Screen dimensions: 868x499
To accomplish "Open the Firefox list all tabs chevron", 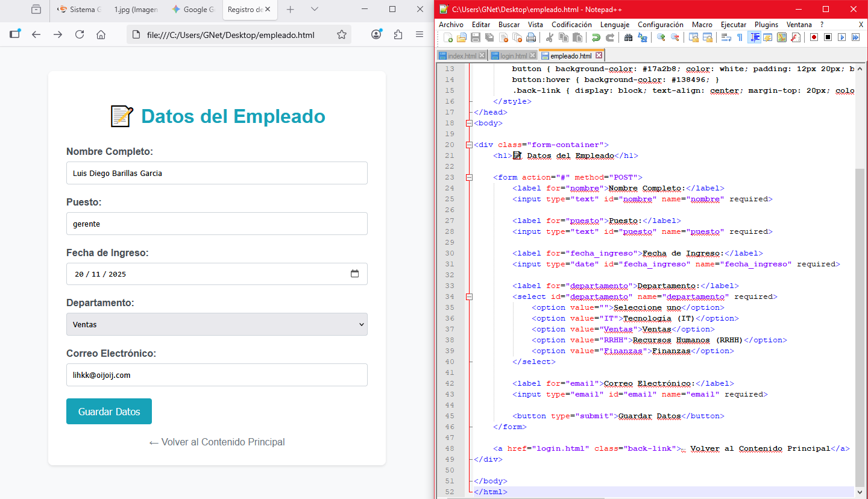I will coord(315,10).
